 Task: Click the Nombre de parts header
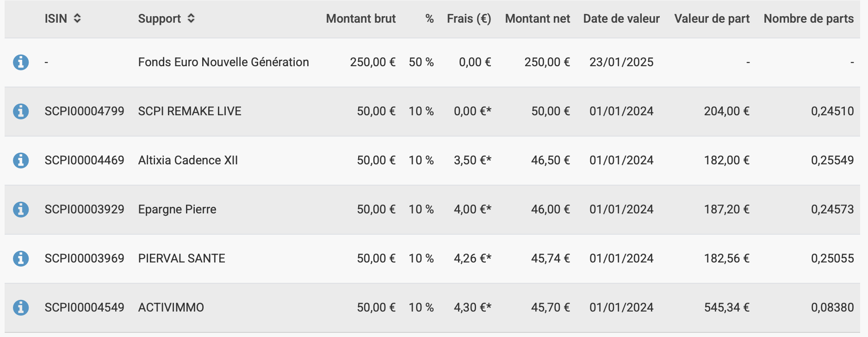(x=808, y=19)
